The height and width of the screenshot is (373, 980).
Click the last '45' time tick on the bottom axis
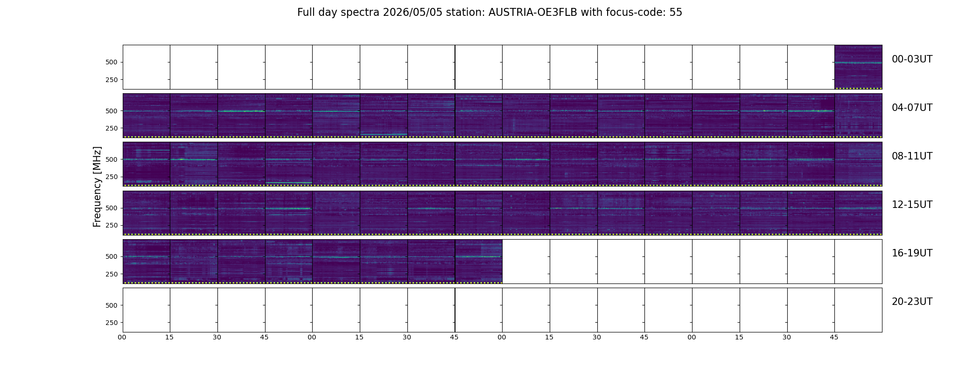834,337
